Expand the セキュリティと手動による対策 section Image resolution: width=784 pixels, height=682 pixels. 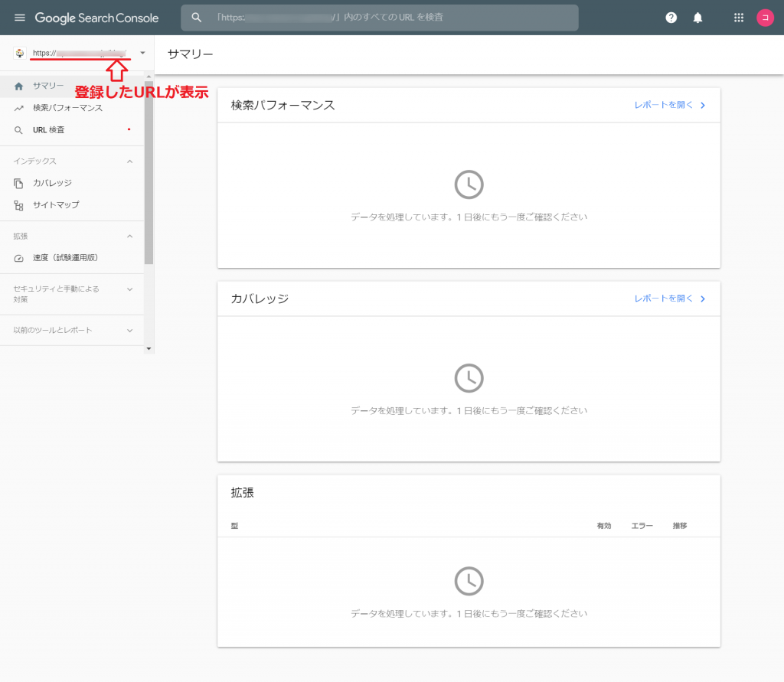tap(129, 289)
